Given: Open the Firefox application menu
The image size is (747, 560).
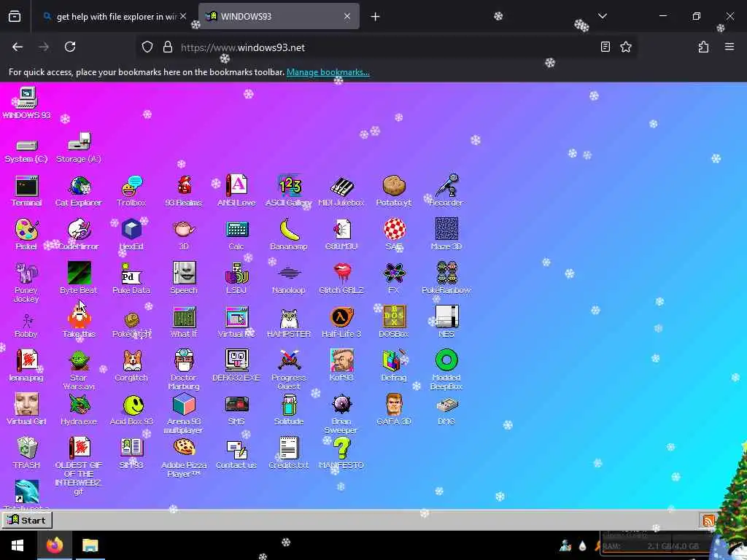Looking at the screenshot, I should tap(729, 47).
